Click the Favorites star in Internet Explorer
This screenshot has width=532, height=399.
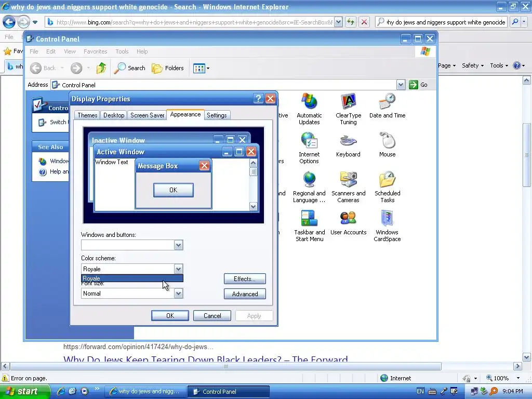click(x=7, y=51)
